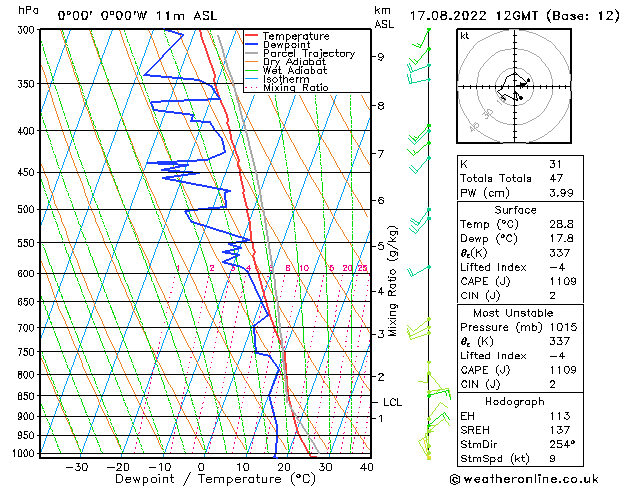
Task: Click the 'Dry Adiabat' legend label
Action: click(294, 62)
